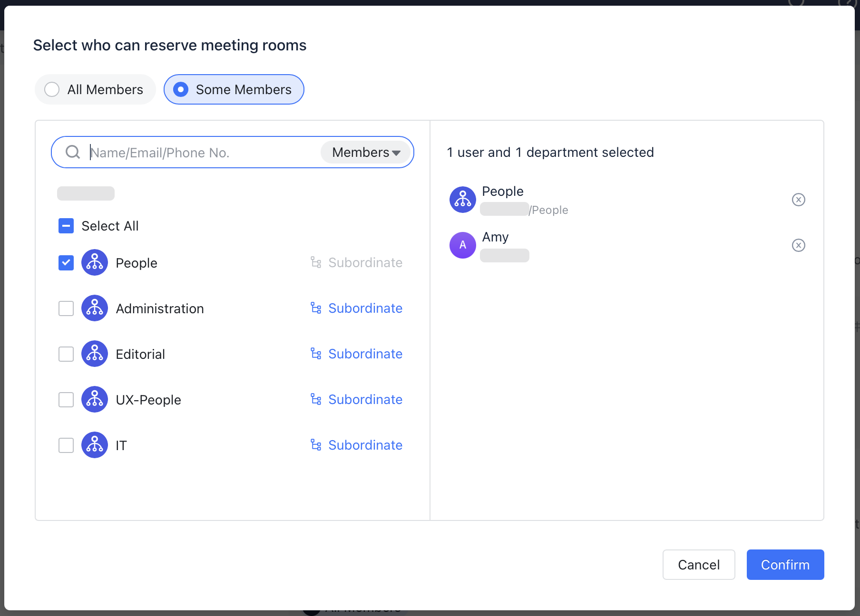Screen dimensions: 860x616
Task: Click Amy's purple avatar icon
Action: click(x=462, y=245)
